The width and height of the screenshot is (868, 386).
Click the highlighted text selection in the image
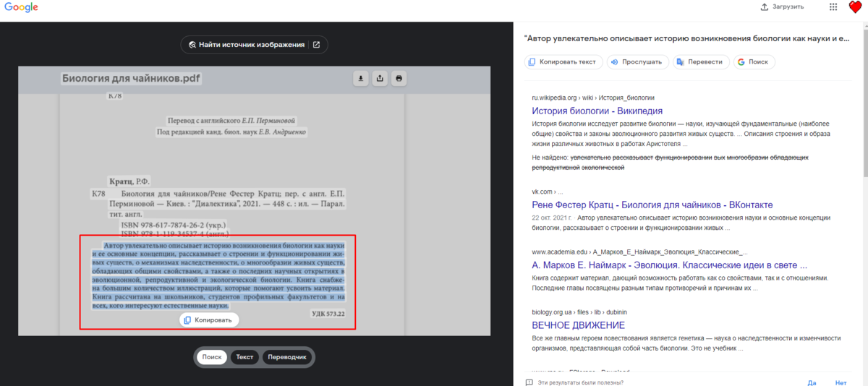tap(218, 275)
